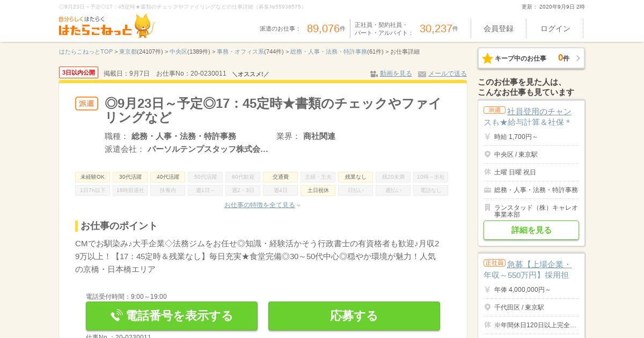Click the メールで送る link
Image resolution: width=644 pixels, height=338 pixels.
coord(448,74)
